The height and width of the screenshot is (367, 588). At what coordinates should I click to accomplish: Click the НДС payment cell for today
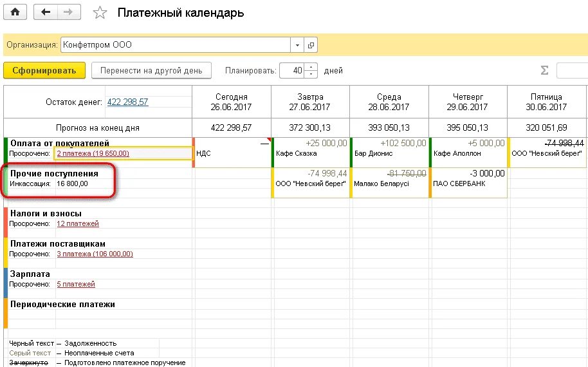pyautogui.click(x=232, y=153)
